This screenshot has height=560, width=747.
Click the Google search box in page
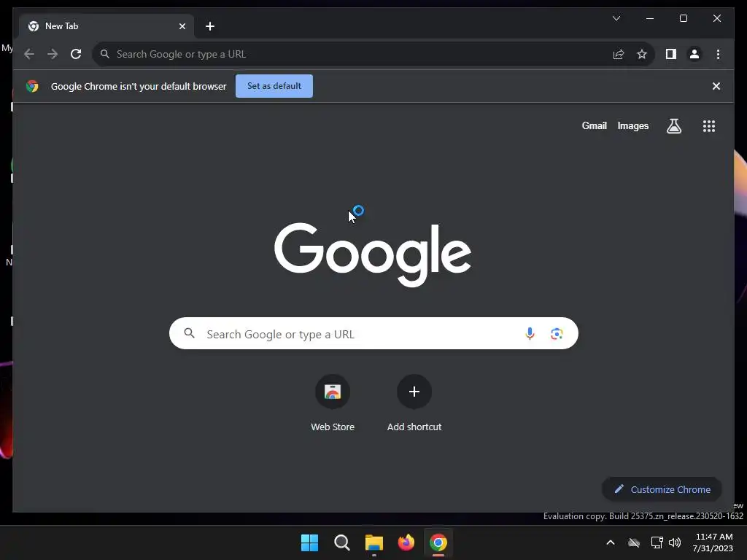(x=373, y=333)
